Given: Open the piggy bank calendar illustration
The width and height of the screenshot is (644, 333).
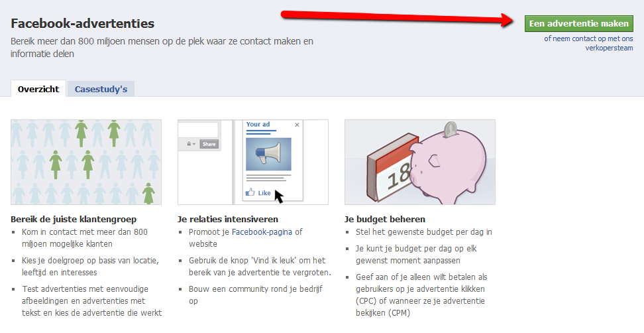Looking at the screenshot, I should coord(420,162).
